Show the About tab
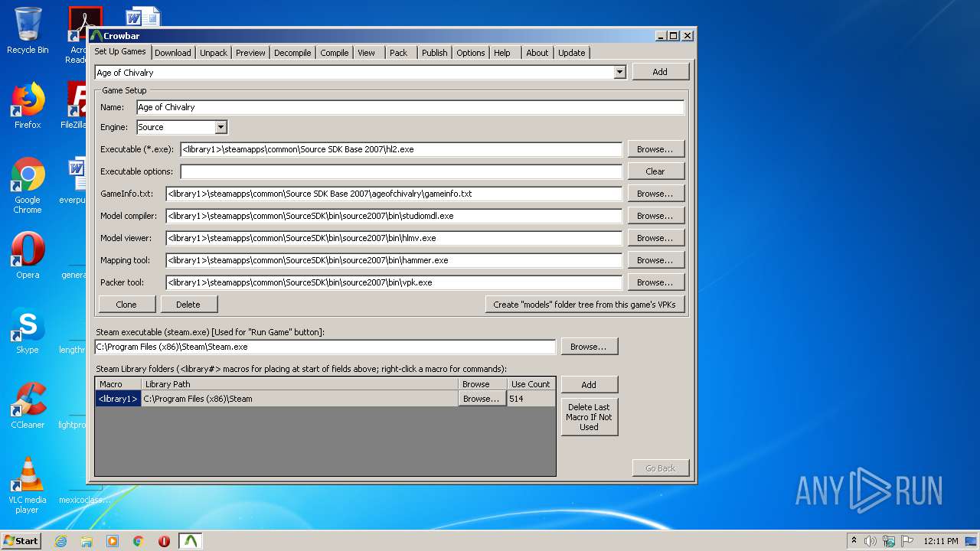This screenshot has height=551, width=980. pyautogui.click(x=537, y=53)
